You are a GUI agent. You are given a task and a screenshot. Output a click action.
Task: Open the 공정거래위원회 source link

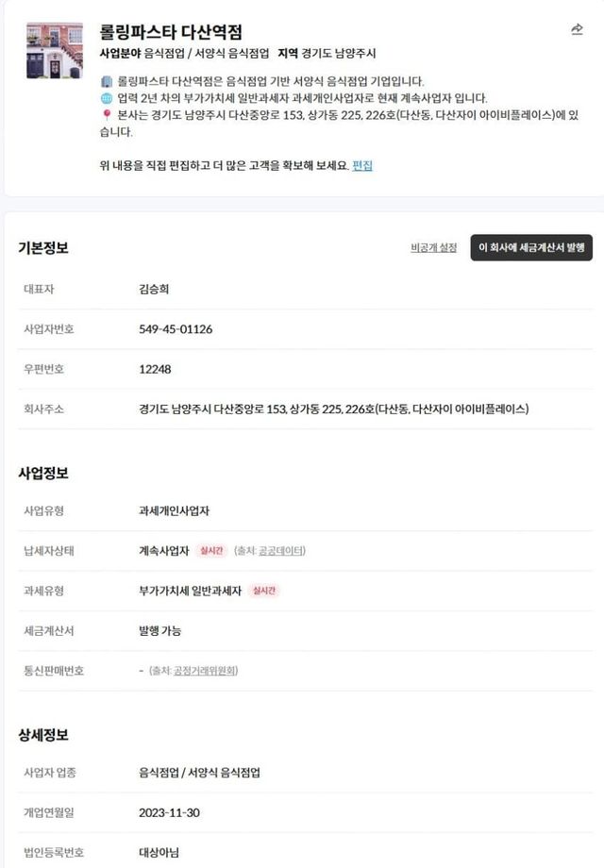point(205,671)
